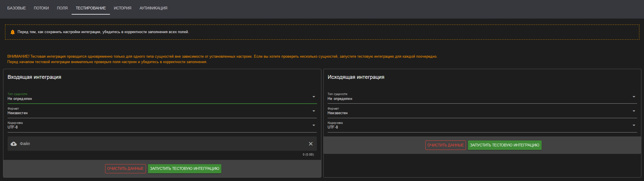Viewport: 644px width, 181px height.
Task: Select the Тестирование tab
Action: click(91, 8)
